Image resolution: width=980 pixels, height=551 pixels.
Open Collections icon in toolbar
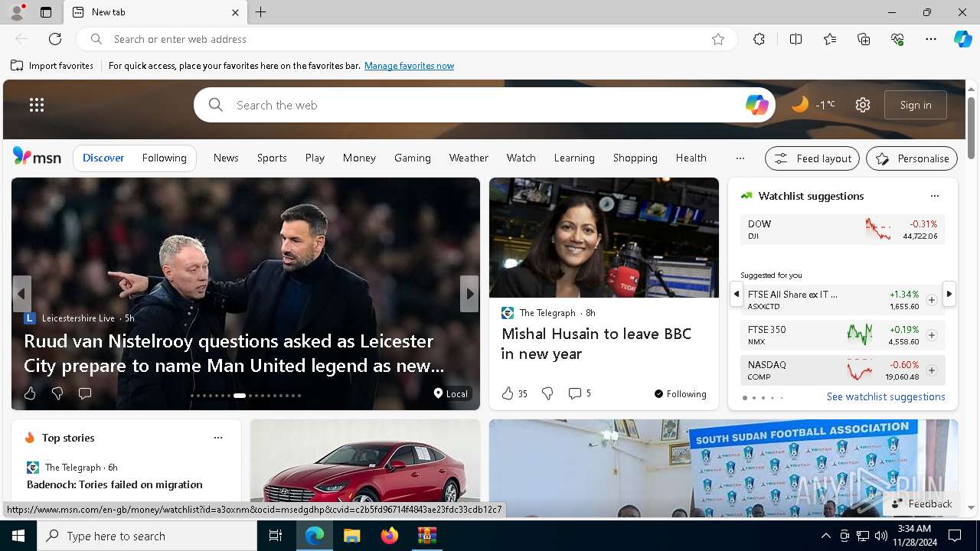(x=864, y=39)
